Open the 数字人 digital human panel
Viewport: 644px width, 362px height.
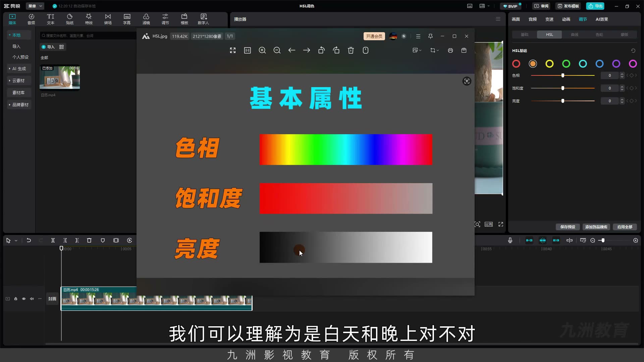203,19
